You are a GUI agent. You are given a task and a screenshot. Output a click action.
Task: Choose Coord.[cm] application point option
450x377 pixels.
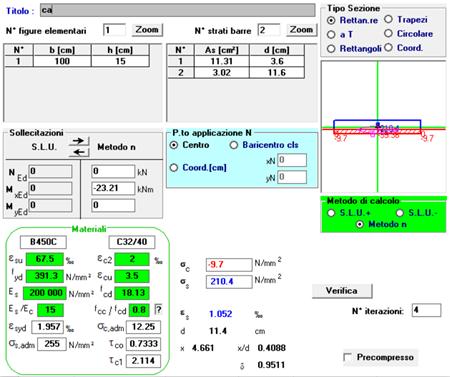[x=198, y=167]
